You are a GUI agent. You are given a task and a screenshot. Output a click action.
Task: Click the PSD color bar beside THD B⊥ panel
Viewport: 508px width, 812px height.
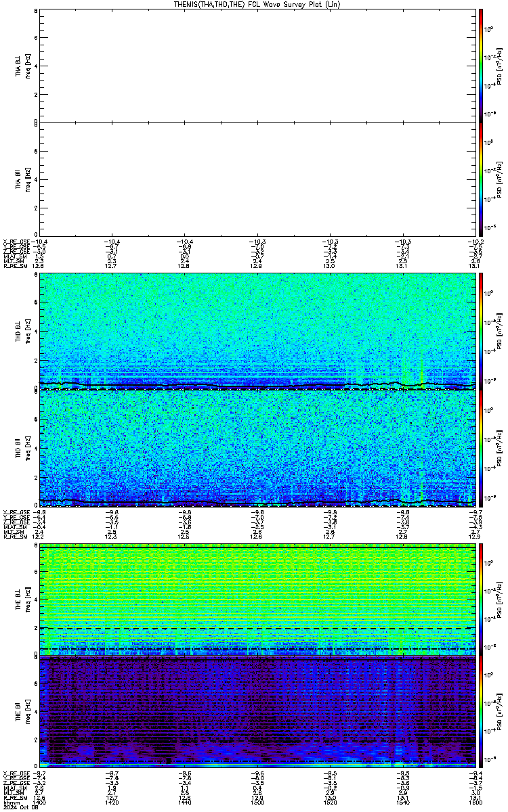tap(481, 331)
